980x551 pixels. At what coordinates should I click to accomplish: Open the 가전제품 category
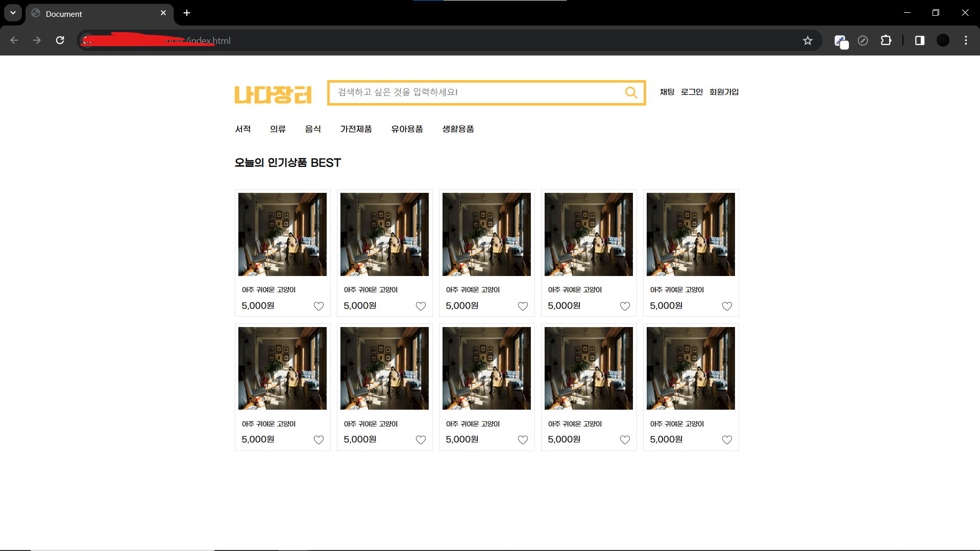356,129
